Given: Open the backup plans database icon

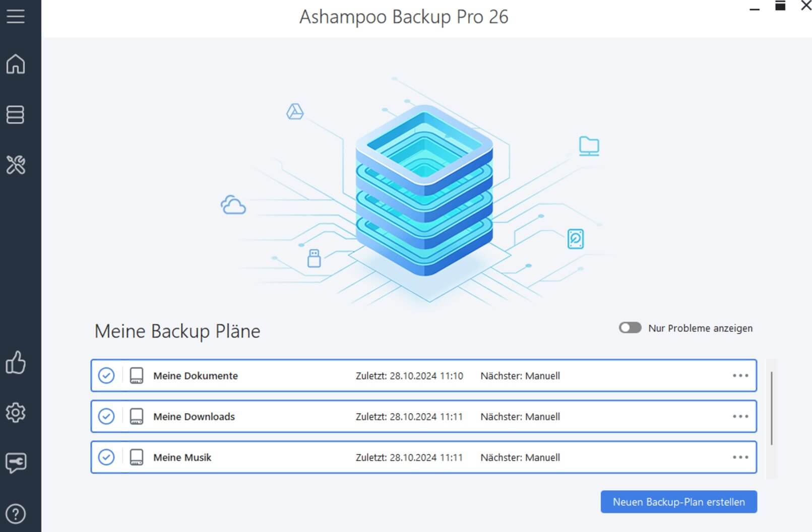Looking at the screenshot, I should coord(15,114).
